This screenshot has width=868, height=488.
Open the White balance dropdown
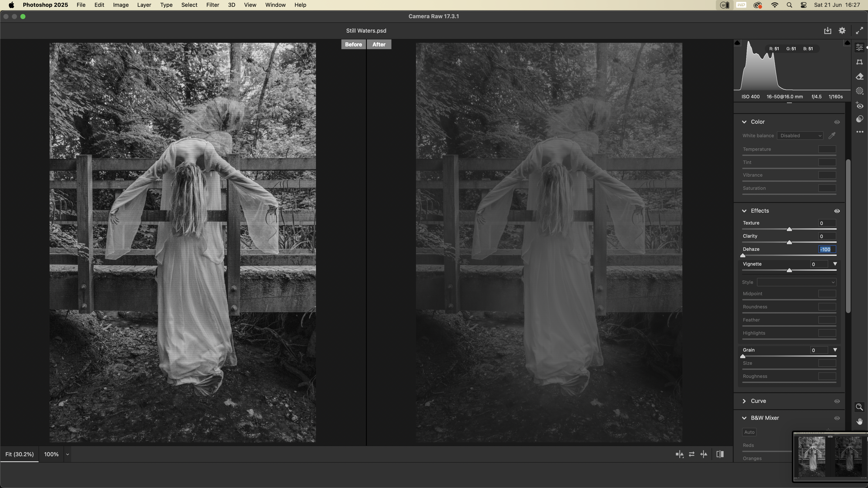[x=800, y=136]
